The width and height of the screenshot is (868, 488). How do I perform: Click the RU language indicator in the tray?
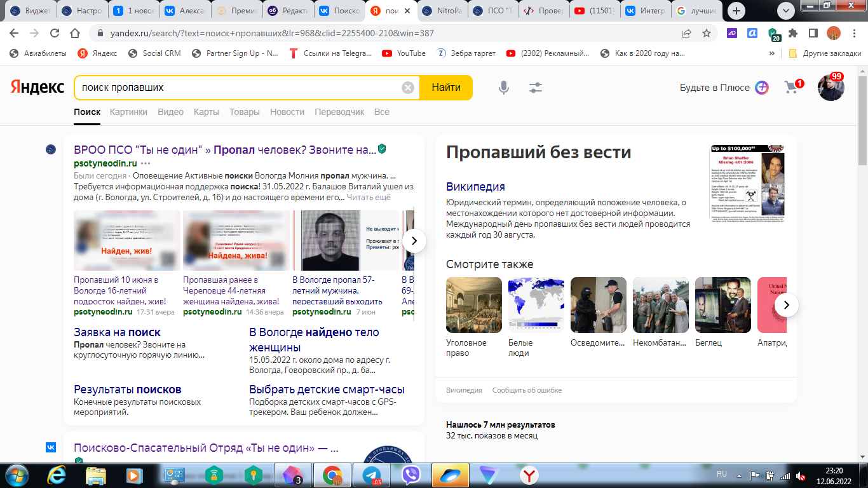pyautogui.click(x=722, y=474)
